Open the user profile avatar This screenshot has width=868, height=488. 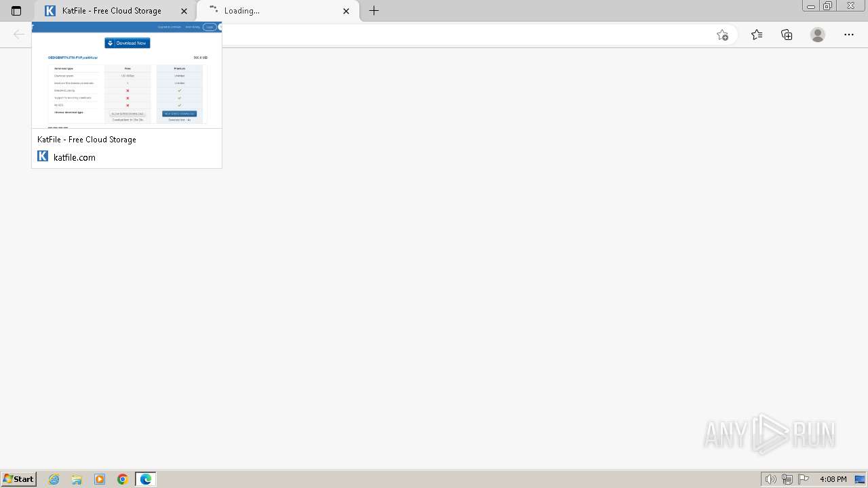point(818,35)
